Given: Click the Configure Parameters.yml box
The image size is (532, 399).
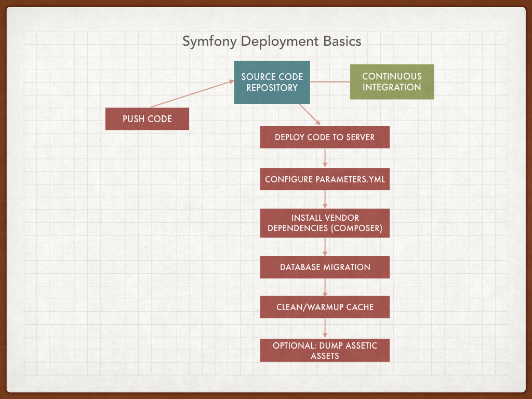Looking at the screenshot, I should click(x=325, y=179).
